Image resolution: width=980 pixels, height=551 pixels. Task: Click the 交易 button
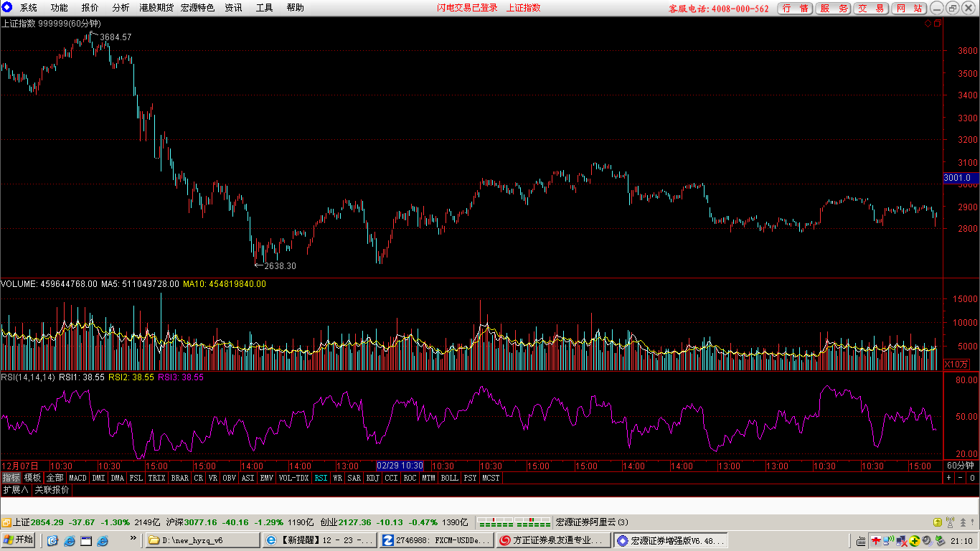tap(872, 9)
